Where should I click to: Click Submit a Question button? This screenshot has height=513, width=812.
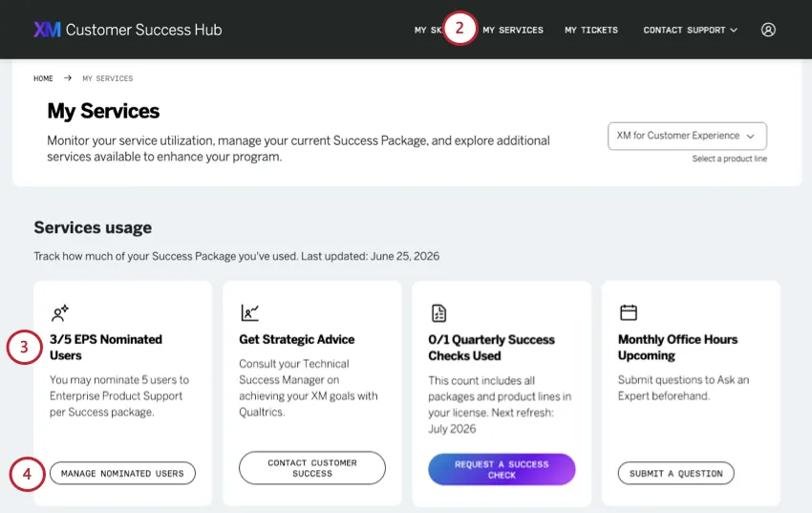[x=675, y=473]
